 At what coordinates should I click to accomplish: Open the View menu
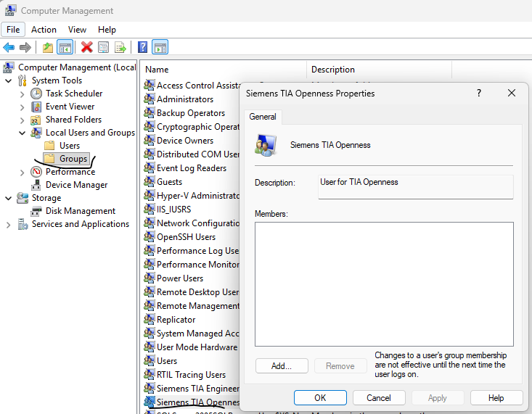pyautogui.click(x=77, y=30)
